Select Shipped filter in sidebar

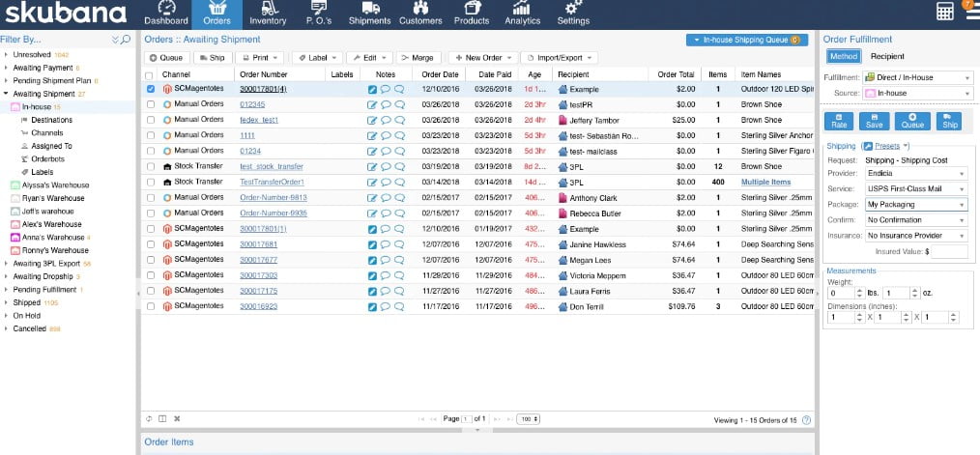click(27, 302)
